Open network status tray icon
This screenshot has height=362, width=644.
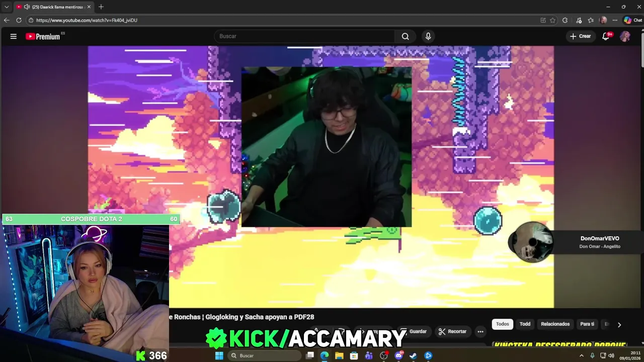click(x=603, y=355)
